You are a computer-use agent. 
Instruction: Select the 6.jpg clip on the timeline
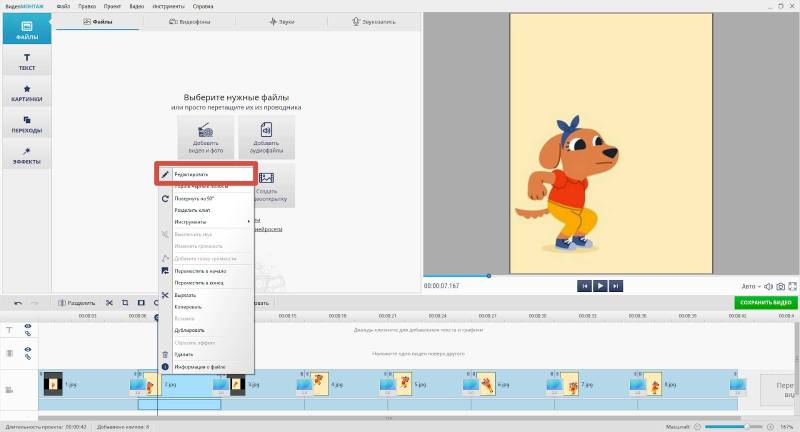tap(512, 384)
